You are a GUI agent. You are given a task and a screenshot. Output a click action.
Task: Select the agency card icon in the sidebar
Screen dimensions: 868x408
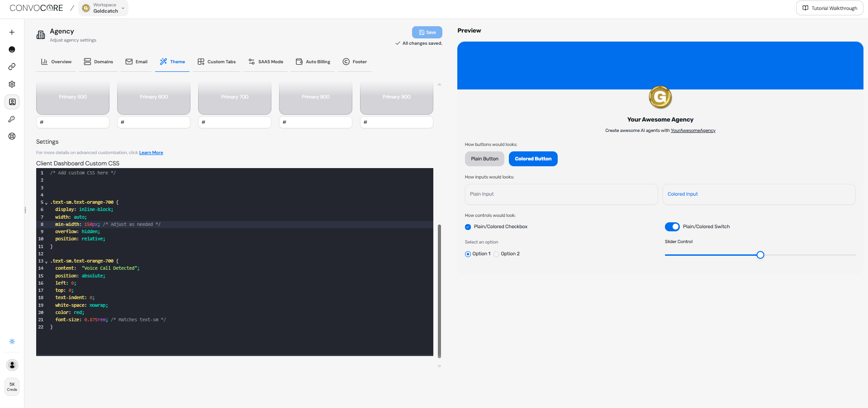(12, 102)
